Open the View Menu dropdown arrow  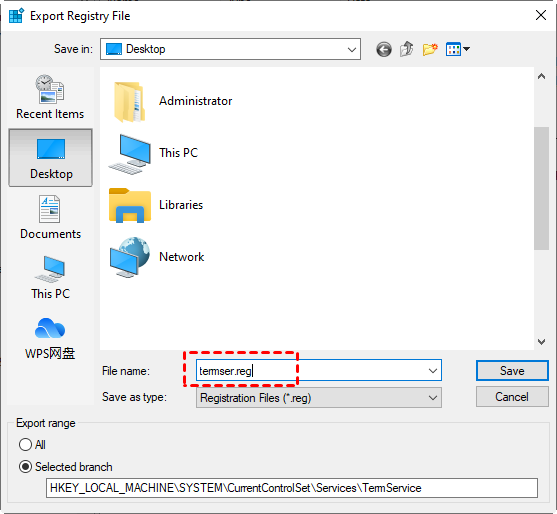(467, 49)
